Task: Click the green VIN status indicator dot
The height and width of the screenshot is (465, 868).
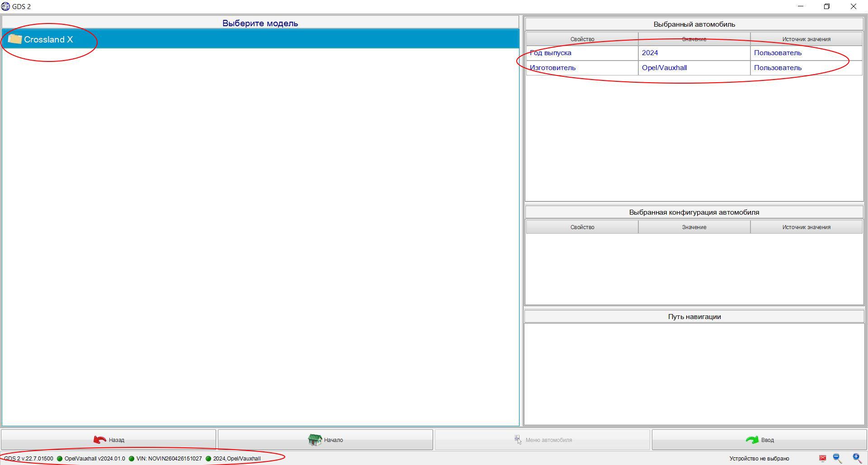Action: (132, 459)
